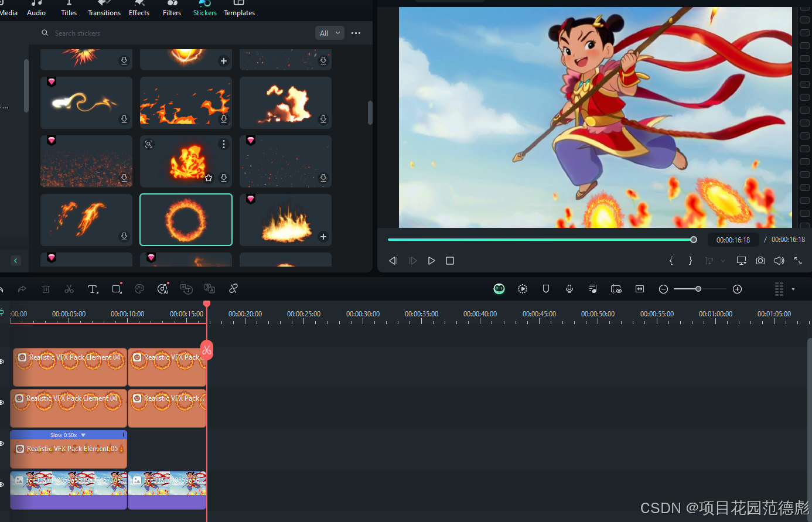The height and width of the screenshot is (522, 812).
Task: Click the track preview eye-rectangle icon
Action: (616, 289)
